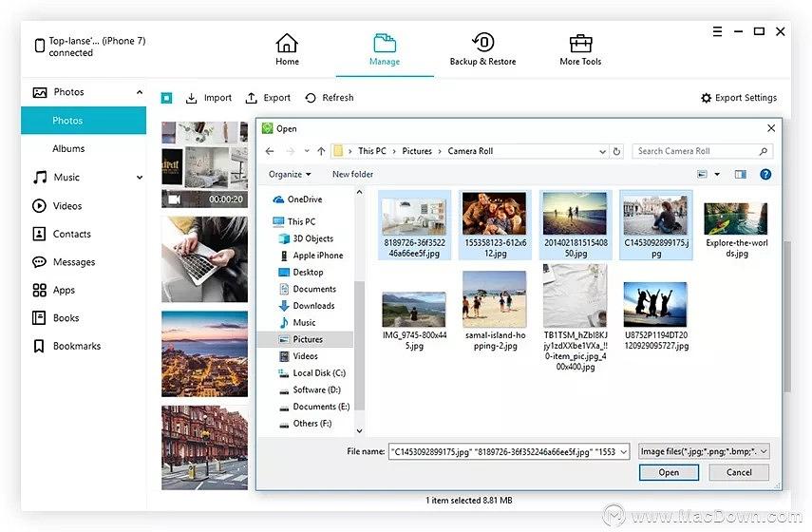Select Software (D:) drive

click(x=310, y=390)
